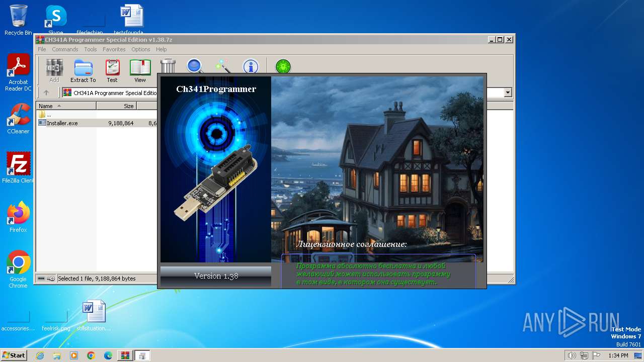Click the 1:34 PM system clock
The image size is (644, 362).
(x=618, y=355)
